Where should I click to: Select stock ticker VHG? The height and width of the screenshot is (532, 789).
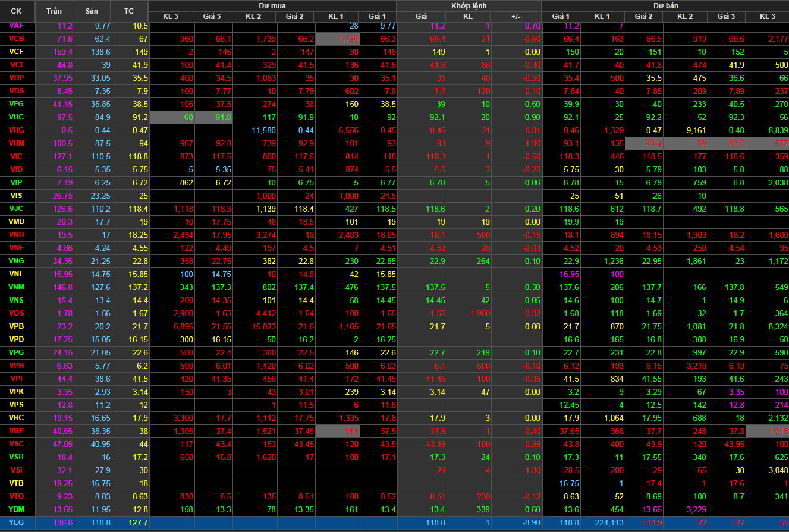[x=17, y=130]
